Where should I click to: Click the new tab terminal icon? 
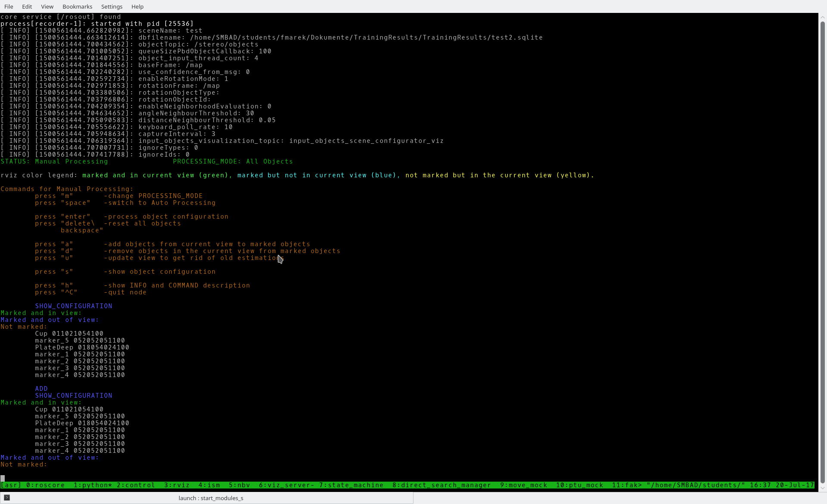pos(7,498)
